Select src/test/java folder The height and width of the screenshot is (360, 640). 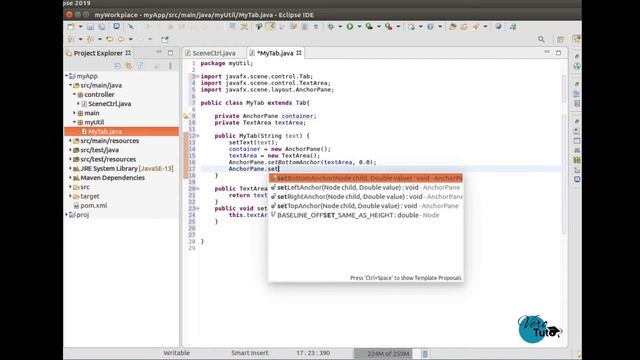100,150
